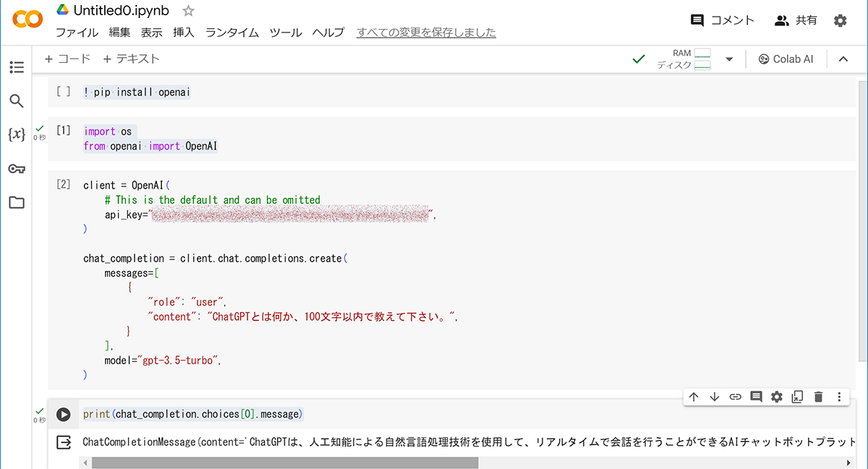Click the [2] execution counter of the client cell
The width and height of the screenshot is (868, 469).
(64, 184)
